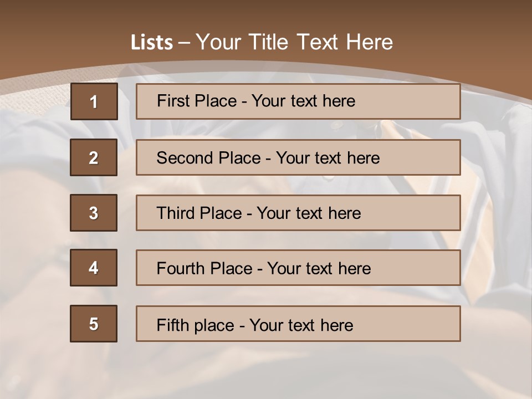Click the number 1 box

pyautogui.click(x=94, y=101)
